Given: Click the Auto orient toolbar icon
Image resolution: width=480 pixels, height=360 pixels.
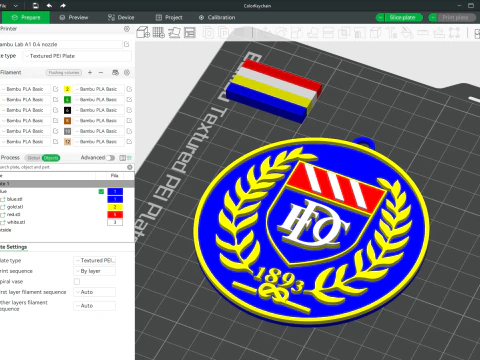Looking at the screenshot, I should (174, 32).
